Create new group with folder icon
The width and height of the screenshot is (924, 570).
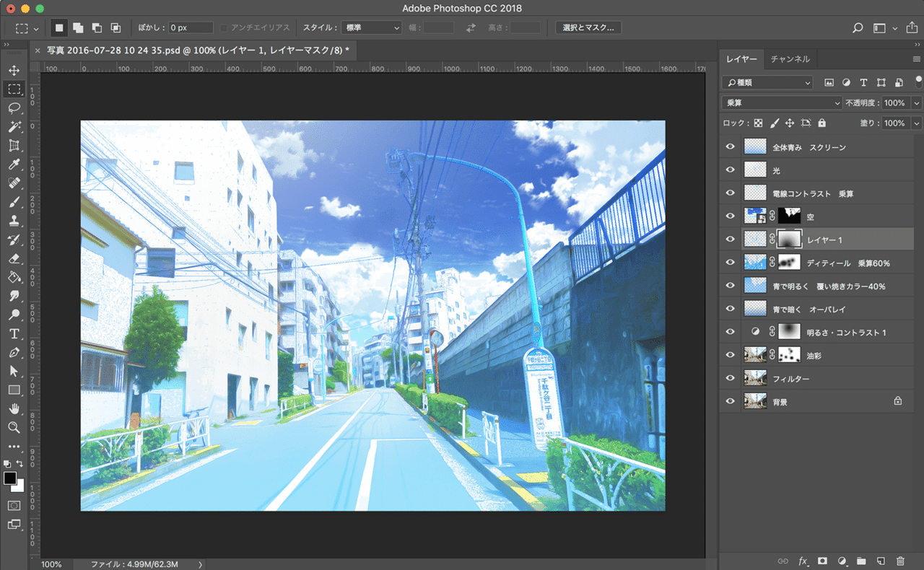click(x=861, y=561)
